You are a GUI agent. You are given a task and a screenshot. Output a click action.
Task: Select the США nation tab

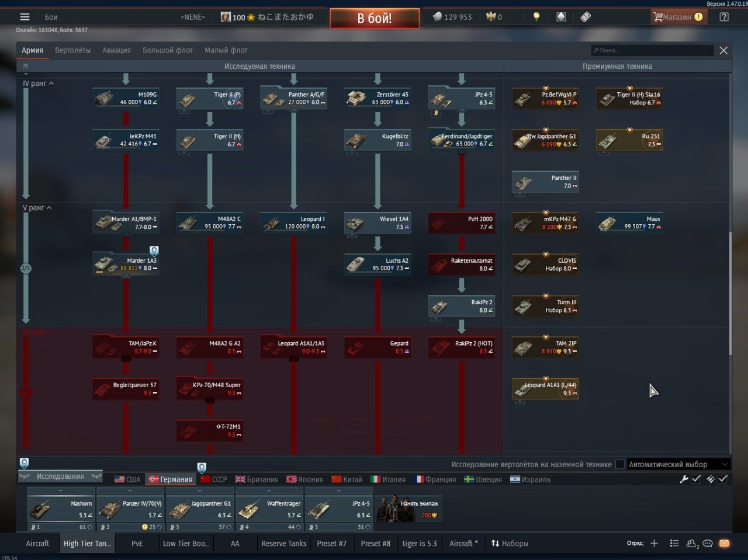tap(127, 479)
